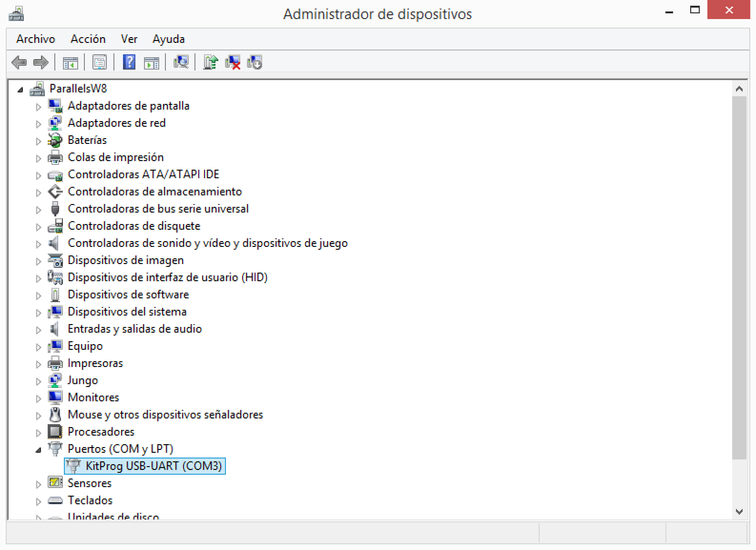This screenshot has height=550, width=756.
Task: Click the Uninstall device red X icon
Action: tap(233, 62)
